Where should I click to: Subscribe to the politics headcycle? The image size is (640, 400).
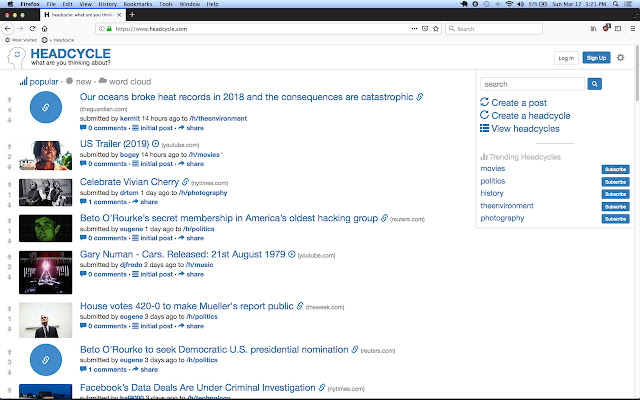[615, 182]
